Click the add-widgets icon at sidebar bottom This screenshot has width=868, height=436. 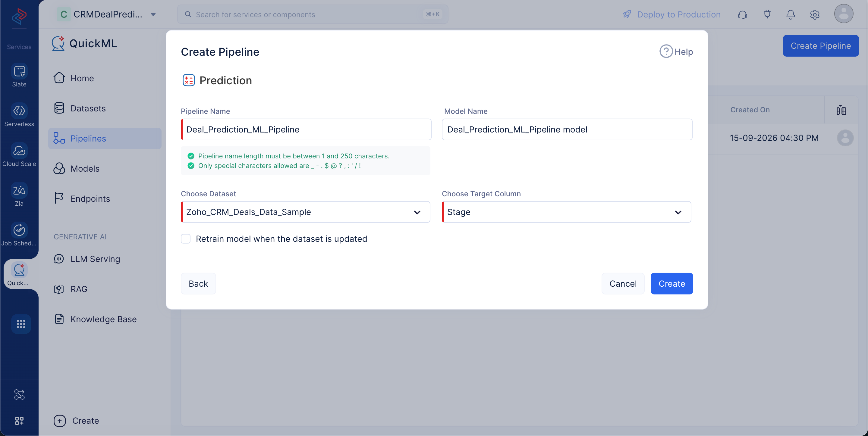(x=19, y=421)
